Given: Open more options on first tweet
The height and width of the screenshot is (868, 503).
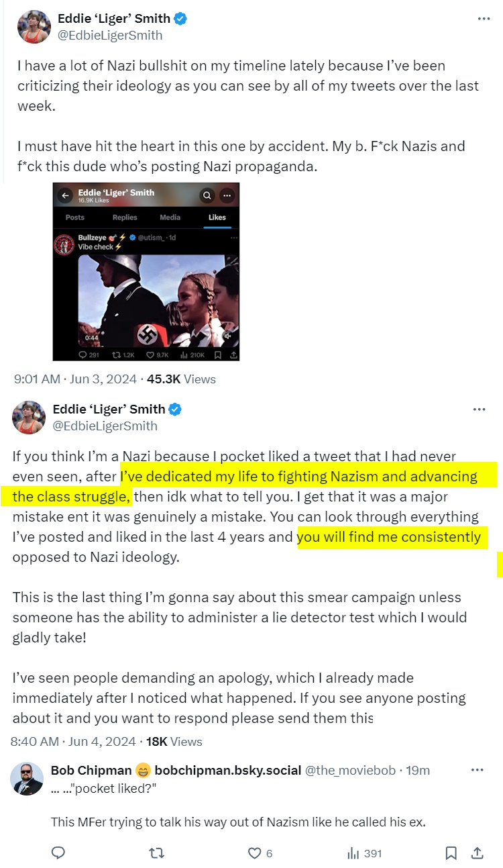Looking at the screenshot, I should coord(484,19).
